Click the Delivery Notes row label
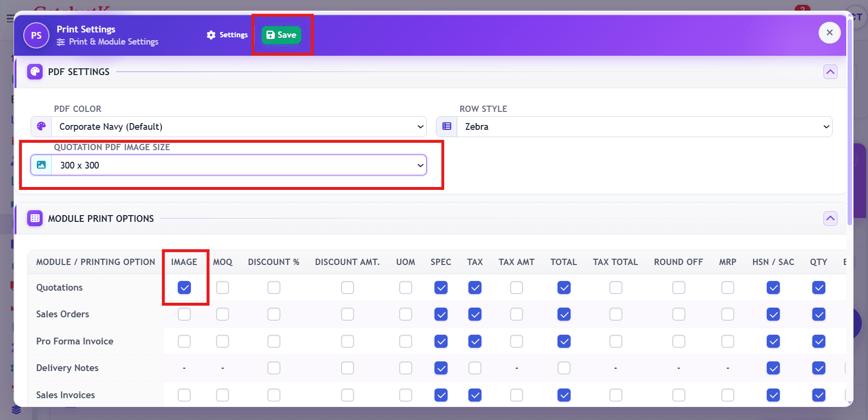This screenshot has width=868, height=420. pyautogui.click(x=67, y=368)
